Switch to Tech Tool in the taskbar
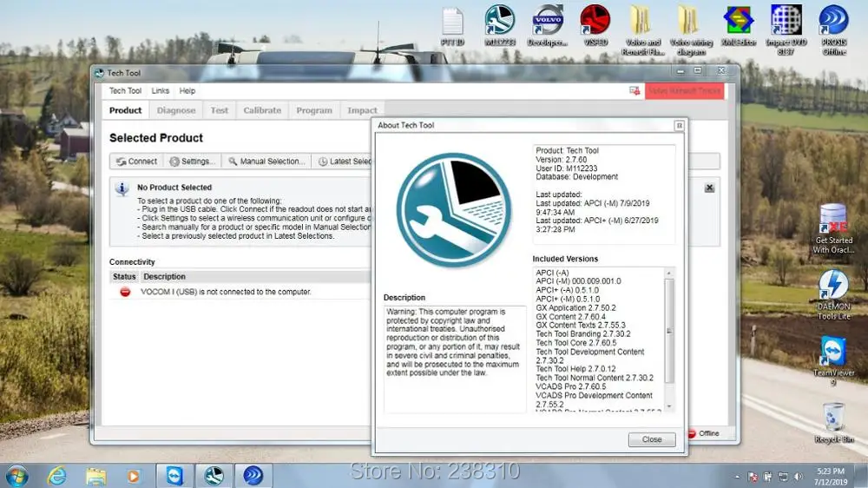The width and height of the screenshot is (868, 488). (x=214, y=476)
